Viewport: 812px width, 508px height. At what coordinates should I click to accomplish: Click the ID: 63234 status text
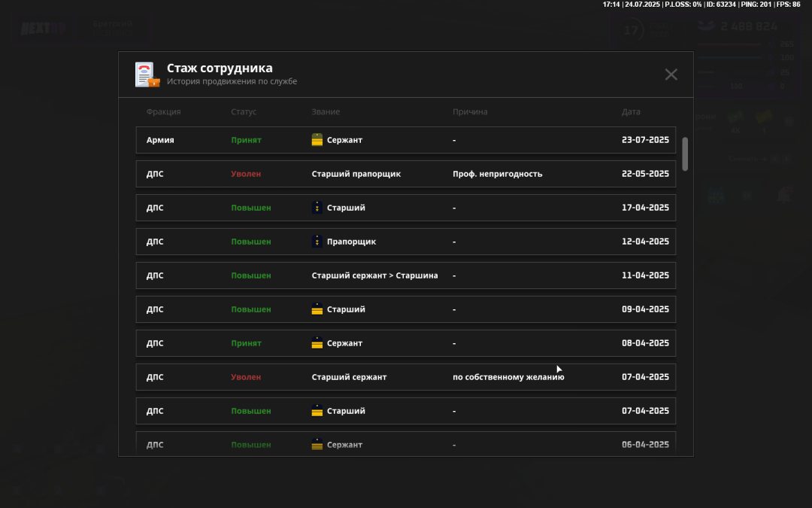click(x=721, y=5)
